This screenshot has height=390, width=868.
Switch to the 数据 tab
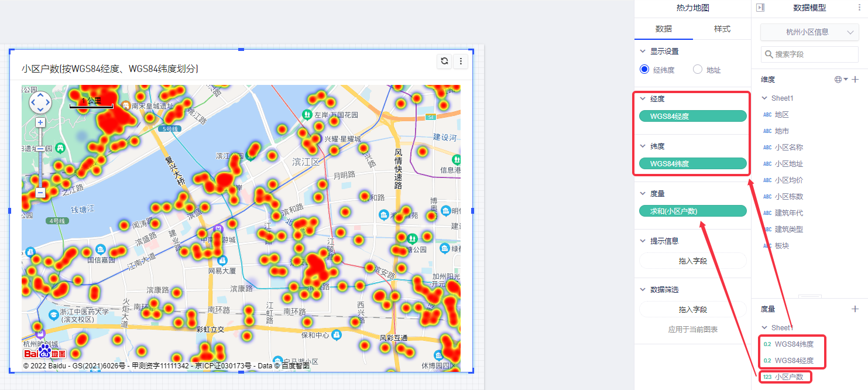[x=663, y=29]
